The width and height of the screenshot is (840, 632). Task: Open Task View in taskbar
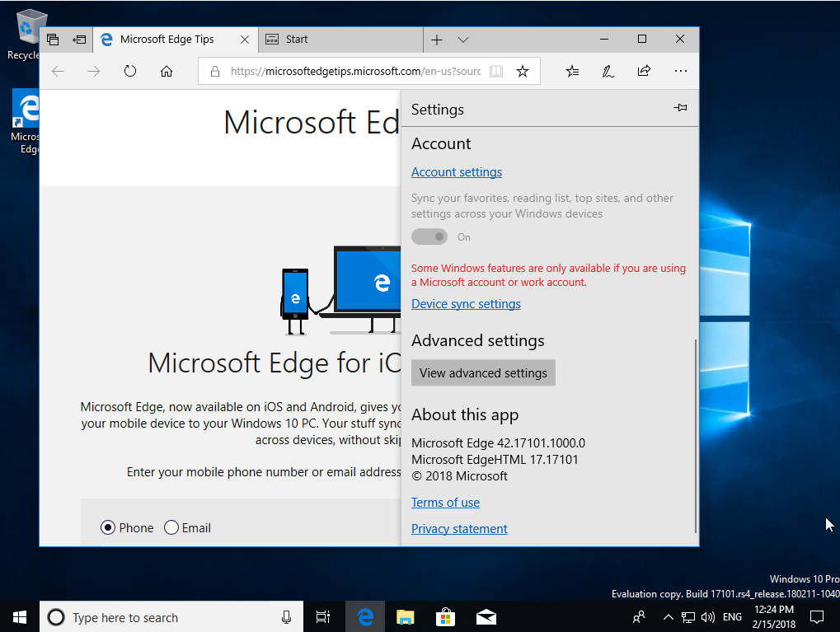(x=323, y=617)
